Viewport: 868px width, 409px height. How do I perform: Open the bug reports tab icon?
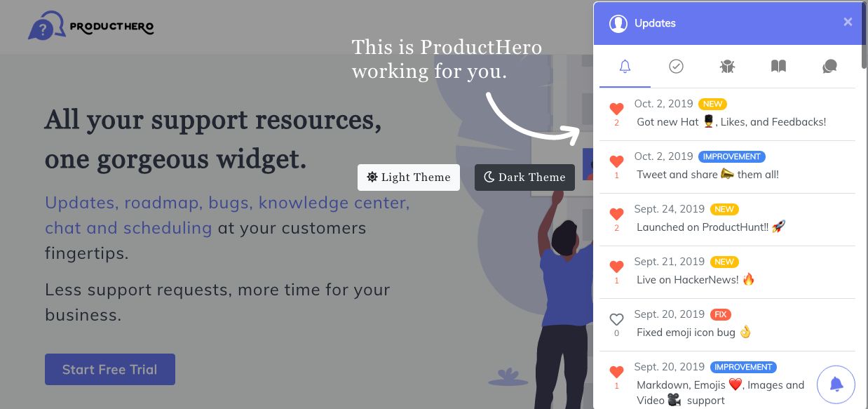pos(727,67)
